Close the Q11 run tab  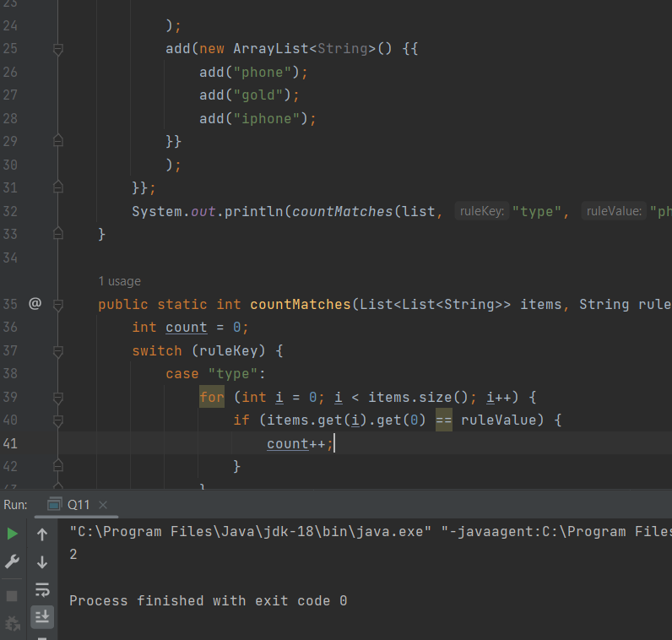click(x=103, y=505)
